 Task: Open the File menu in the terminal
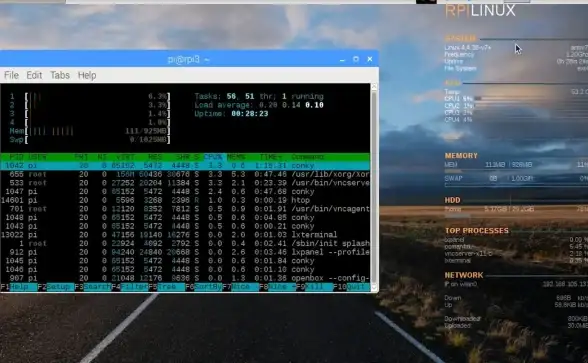click(11, 75)
